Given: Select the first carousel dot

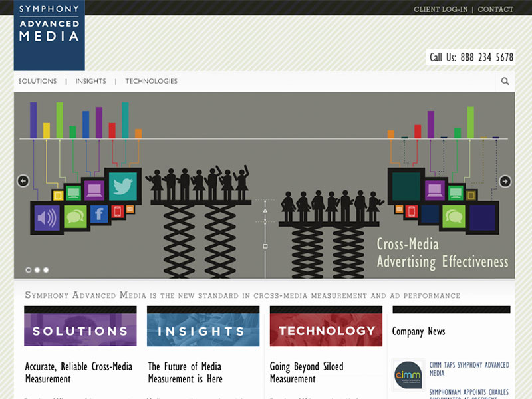Looking at the screenshot, I should tap(29, 270).
